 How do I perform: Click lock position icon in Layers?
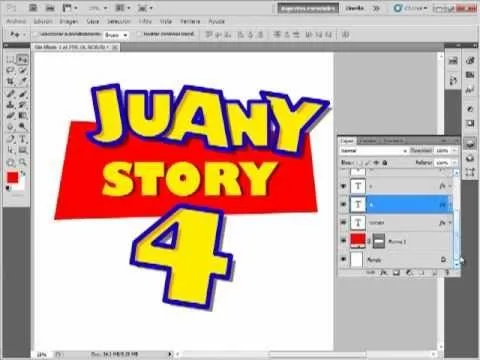point(376,163)
